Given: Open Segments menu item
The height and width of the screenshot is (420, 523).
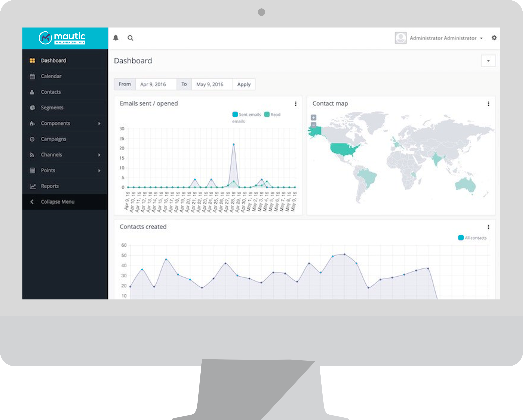Looking at the screenshot, I should 65,107.
